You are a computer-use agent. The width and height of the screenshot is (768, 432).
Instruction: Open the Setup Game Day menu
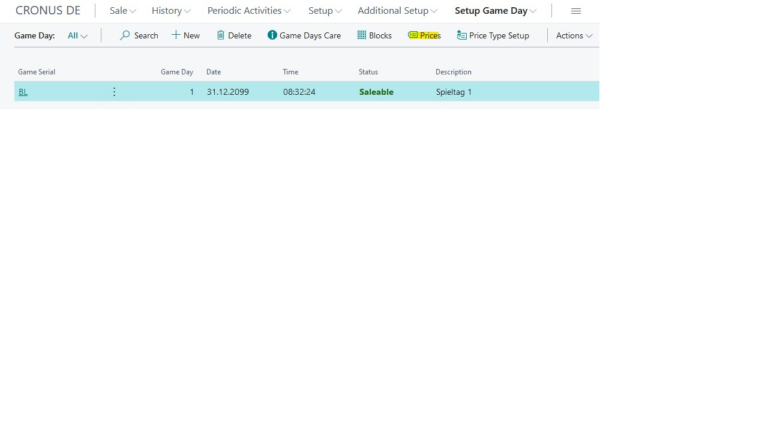495,11
